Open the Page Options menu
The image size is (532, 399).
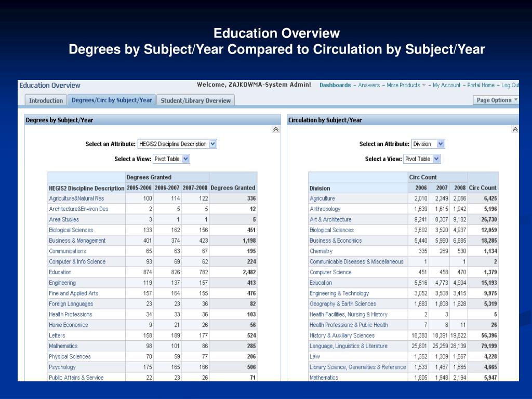coord(496,100)
